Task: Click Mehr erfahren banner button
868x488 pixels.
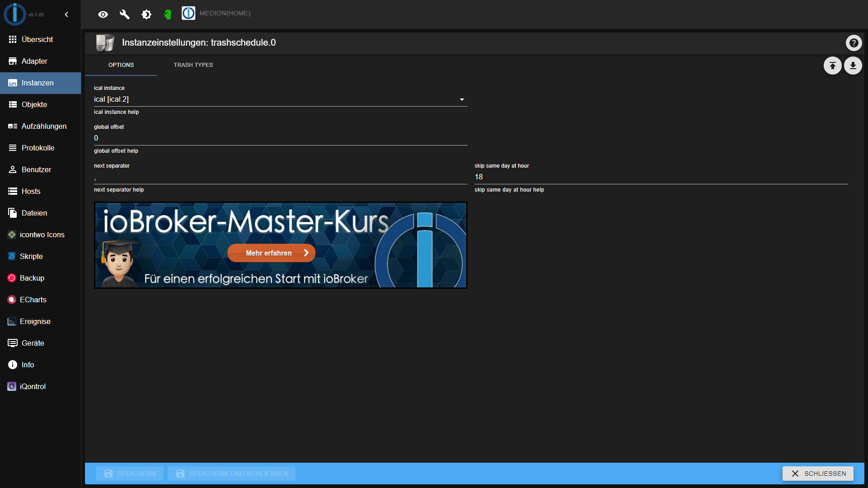Action: (x=271, y=253)
